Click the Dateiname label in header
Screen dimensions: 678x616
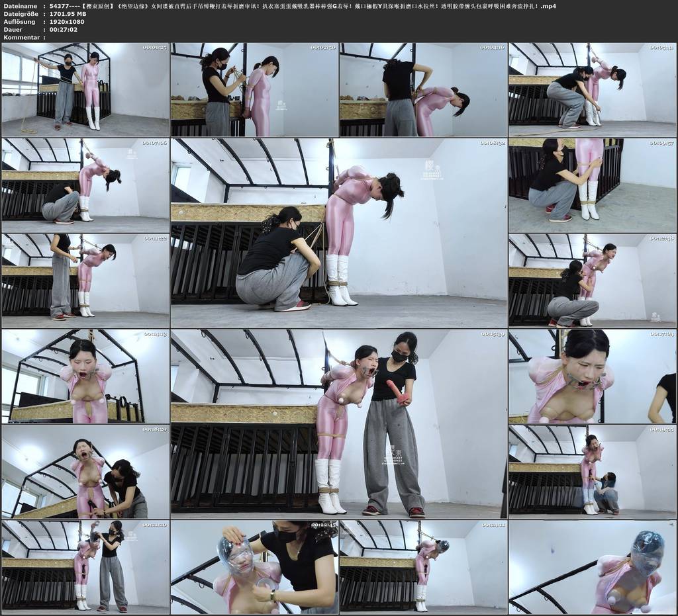[20, 6]
